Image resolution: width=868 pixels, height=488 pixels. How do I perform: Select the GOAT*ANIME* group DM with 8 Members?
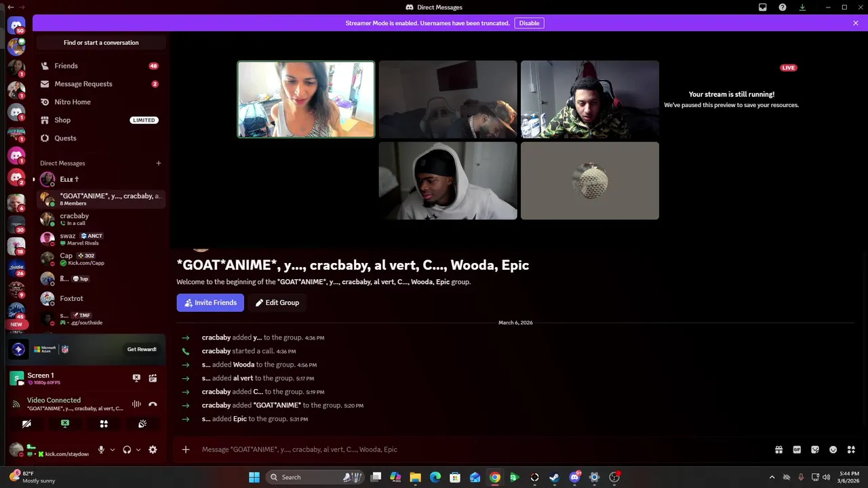tap(100, 199)
